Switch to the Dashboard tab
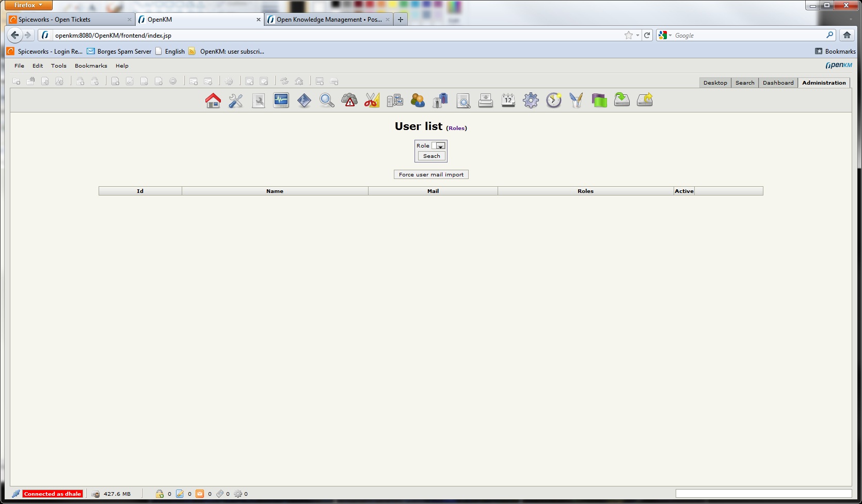 pos(778,83)
